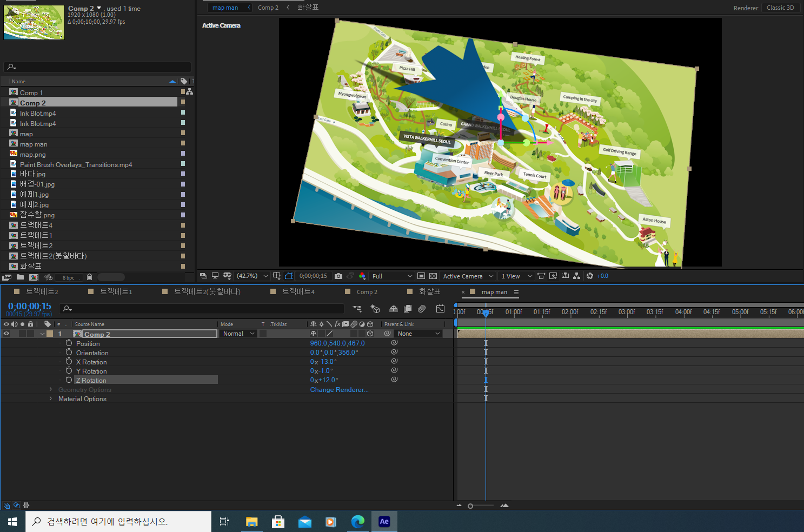Open the Graph Editor in timeline

tap(440, 309)
